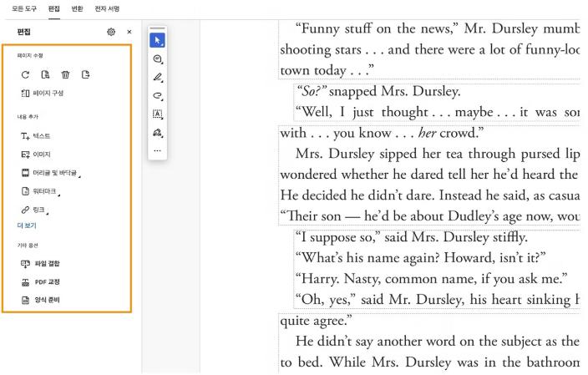Expand the 워터마크 options

pyautogui.click(x=40, y=191)
